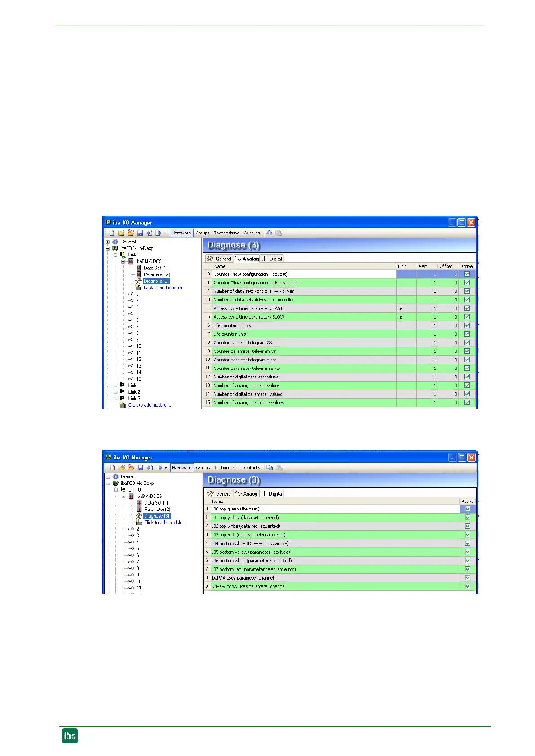This screenshot has width=535, height=756.
Task: Click New file icon in Digital-tab window toolbar
Action: coord(112,468)
